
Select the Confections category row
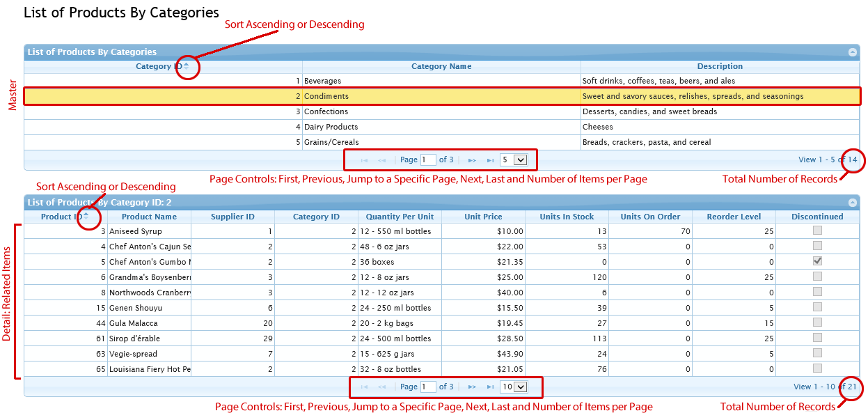[441, 111]
